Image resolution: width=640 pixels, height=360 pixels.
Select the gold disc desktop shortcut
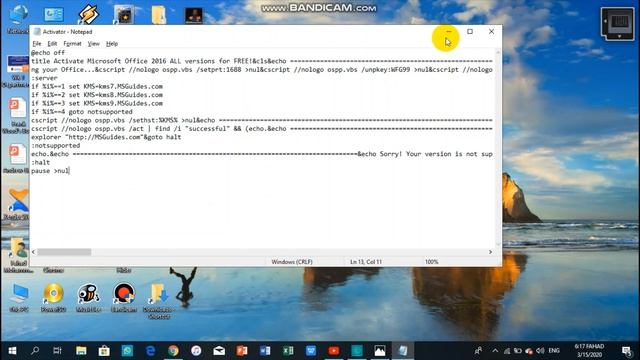click(53, 297)
